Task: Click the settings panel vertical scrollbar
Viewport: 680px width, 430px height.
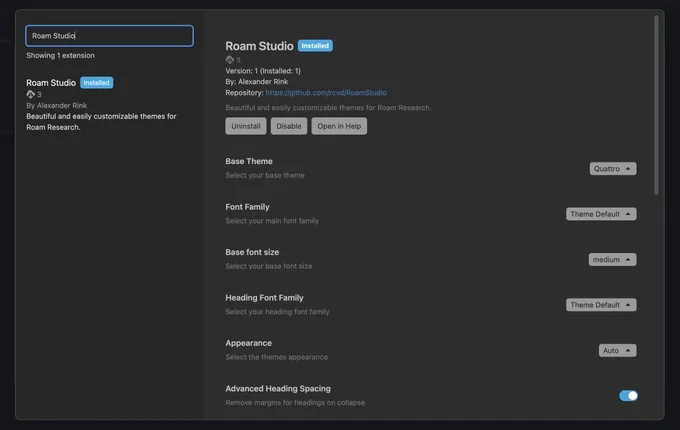Action: click(656, 105)
